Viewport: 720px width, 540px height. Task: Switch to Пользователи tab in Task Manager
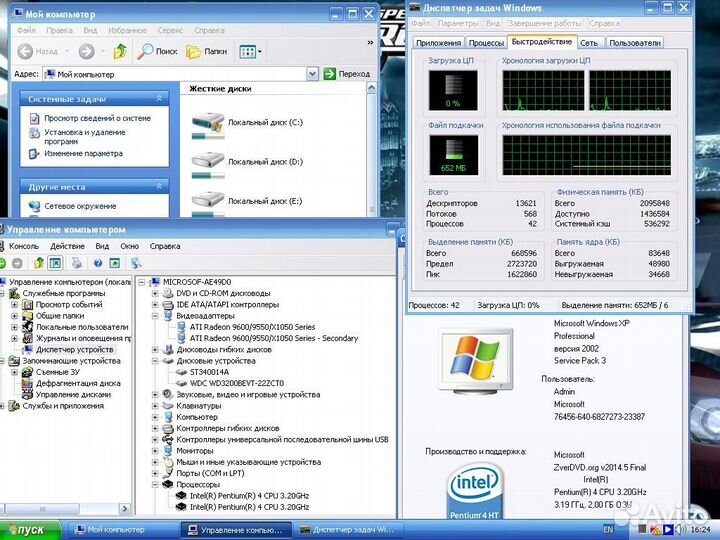point(635,43)
